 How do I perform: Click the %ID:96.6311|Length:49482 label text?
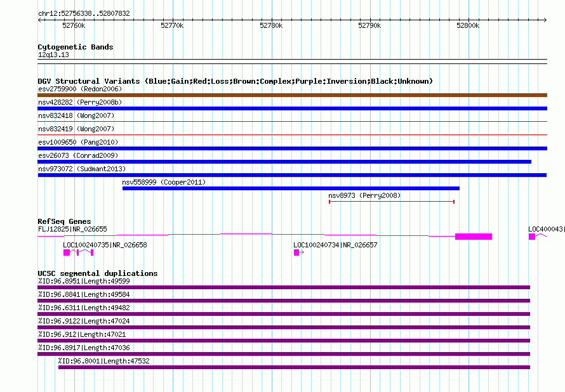tap(84, 308)
